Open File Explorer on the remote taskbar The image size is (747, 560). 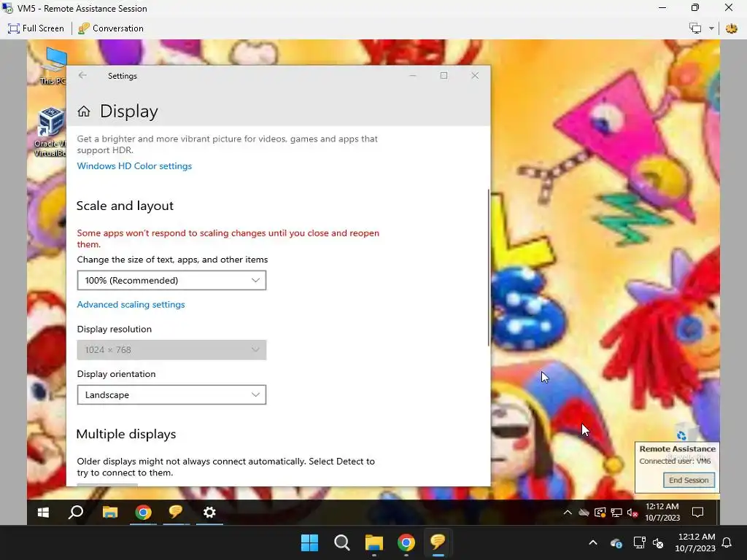tap(110, 512)
